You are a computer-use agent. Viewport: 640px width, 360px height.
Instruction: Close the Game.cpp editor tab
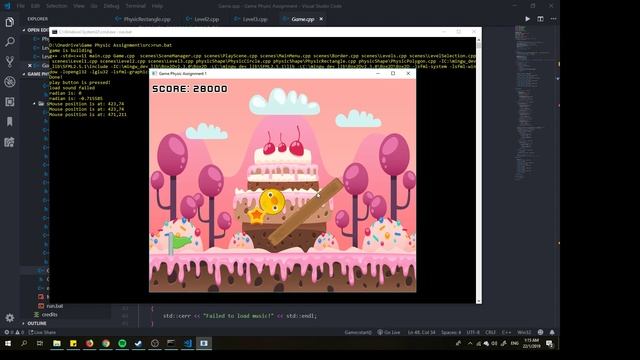(x=321, y=19)
